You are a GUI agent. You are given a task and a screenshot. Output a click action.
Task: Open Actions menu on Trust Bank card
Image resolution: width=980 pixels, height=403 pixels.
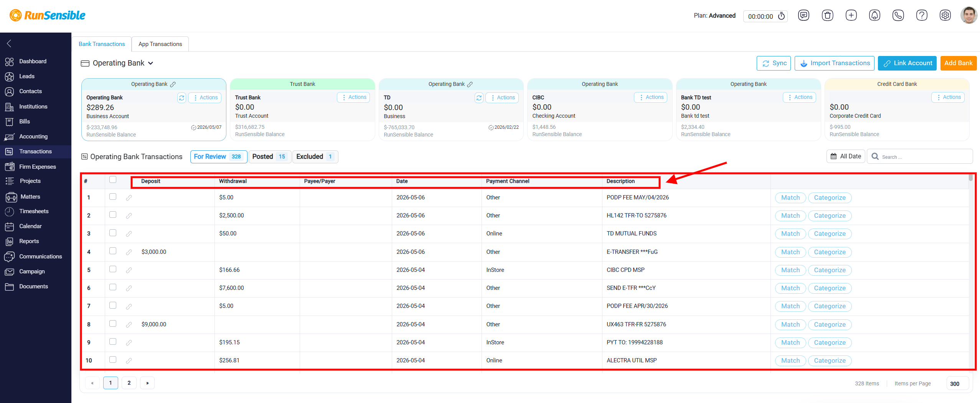pyautogui.click(x=353, y=97)
